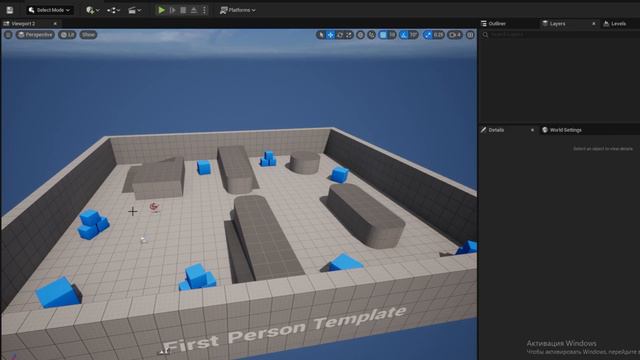
Task: Close the Layers tab
Action: point(593,24)
